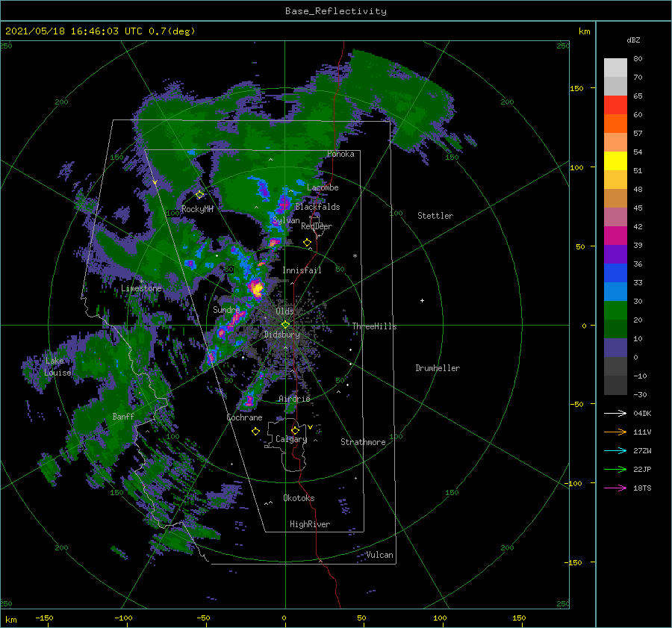Click the Didsbury label
This screenshot has width=672, height=628.
pos(282,335)
